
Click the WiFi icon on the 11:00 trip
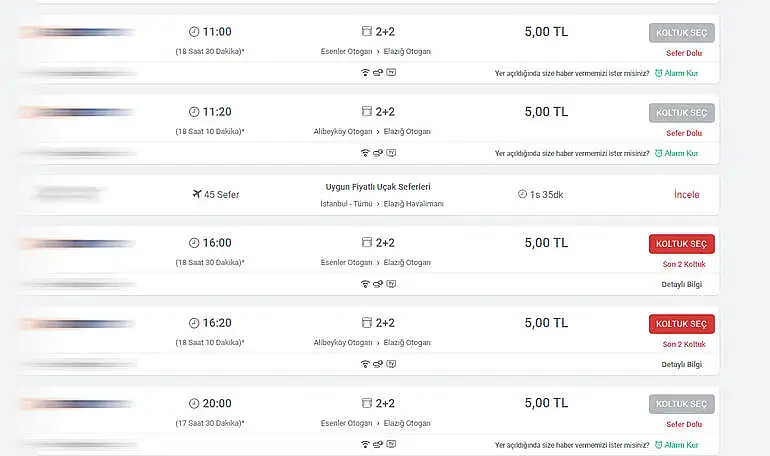365,72
